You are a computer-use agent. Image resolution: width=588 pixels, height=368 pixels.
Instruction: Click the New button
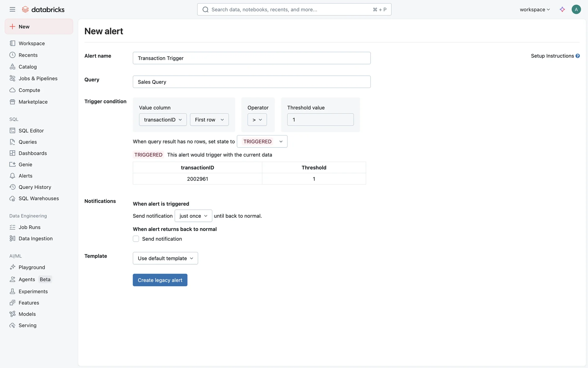(39, 27)
